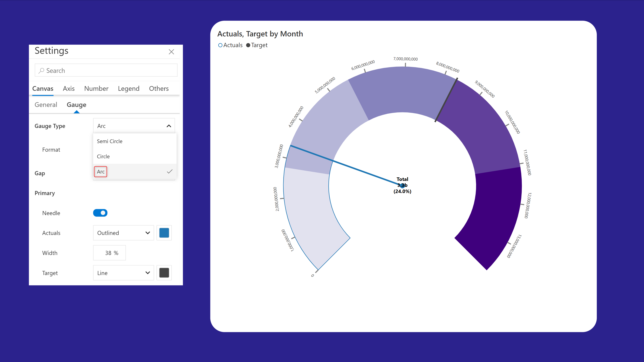Screen dimensions: 644x362
Task: Toggle the Needle switch off
Action: click(x=100, y=213)
